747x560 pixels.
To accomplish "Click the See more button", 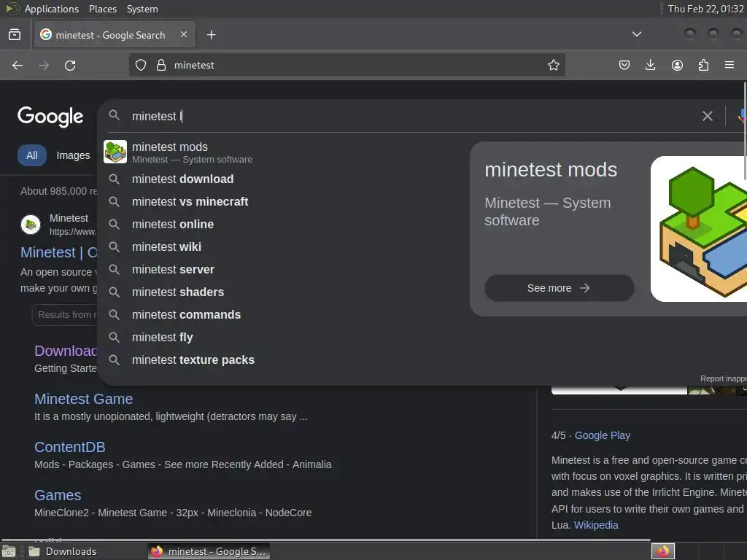I will click(559, 288).
